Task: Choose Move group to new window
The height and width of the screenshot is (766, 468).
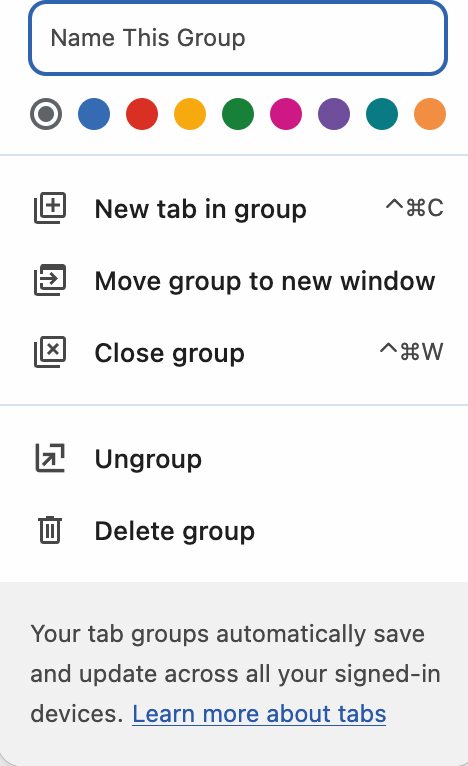Action: coord(234,281)
